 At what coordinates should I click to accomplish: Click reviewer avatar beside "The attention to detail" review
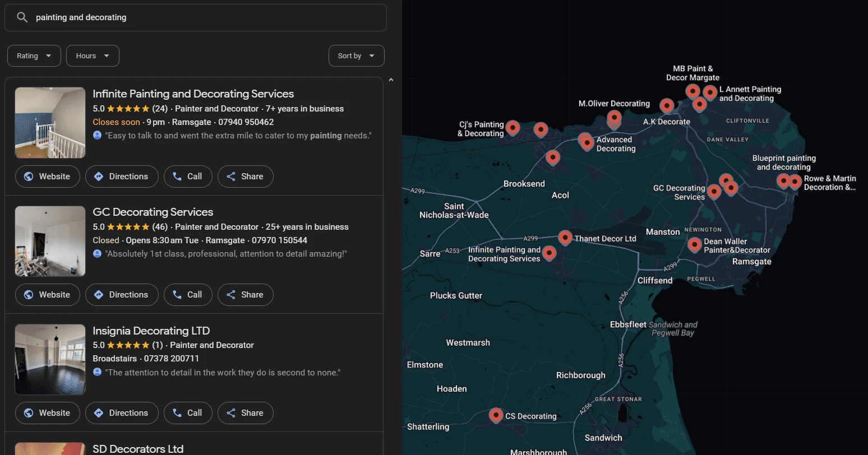98,372
